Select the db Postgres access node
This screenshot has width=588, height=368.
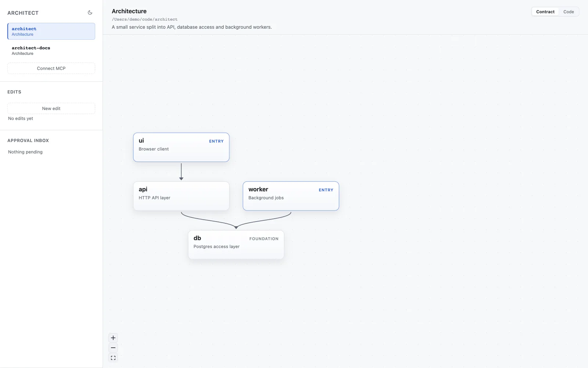(236, 245)
